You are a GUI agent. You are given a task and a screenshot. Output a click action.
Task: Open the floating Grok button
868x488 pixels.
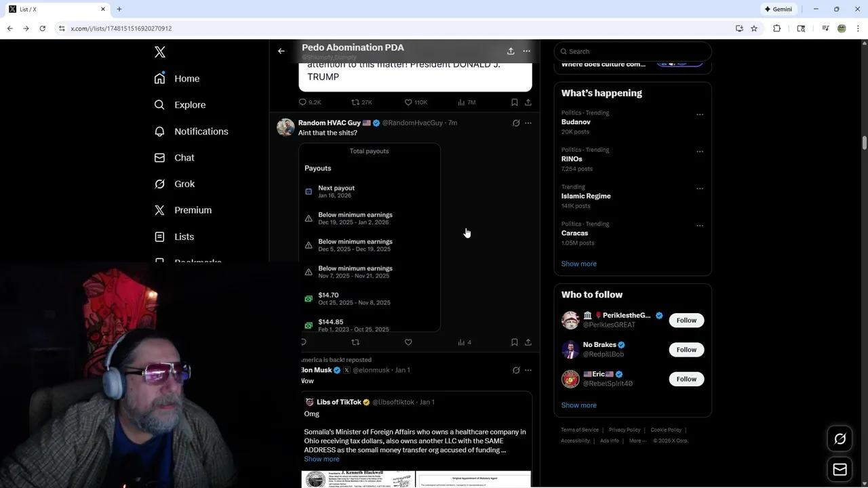point(840,439)
